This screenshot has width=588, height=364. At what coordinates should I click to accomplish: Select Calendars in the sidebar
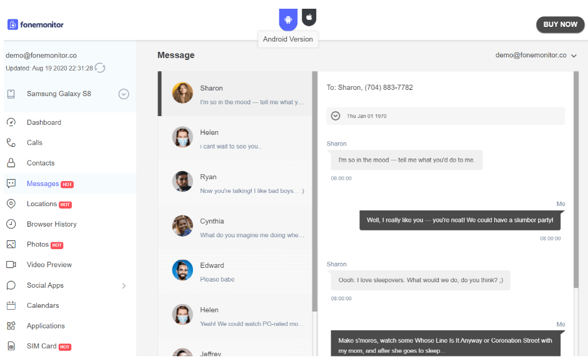pos(42,306)
